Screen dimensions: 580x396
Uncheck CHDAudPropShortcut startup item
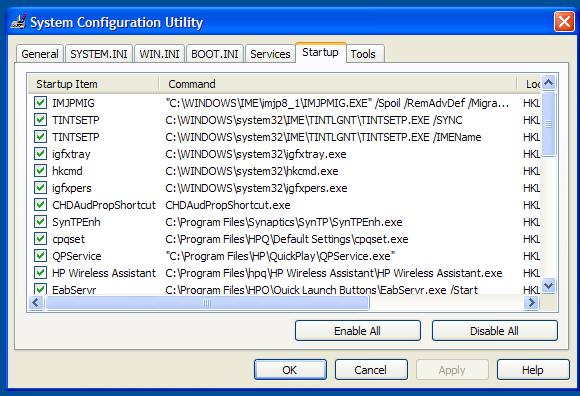pos(40,204)
